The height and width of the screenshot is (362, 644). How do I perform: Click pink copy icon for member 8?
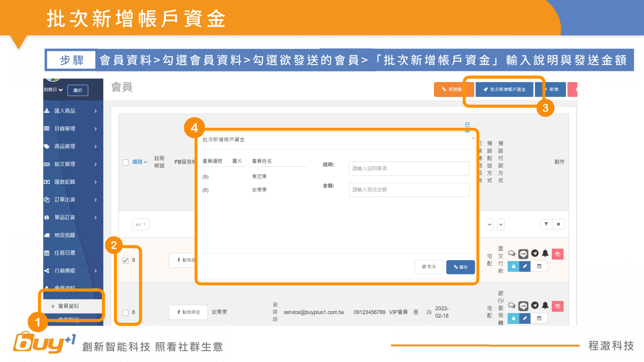pos(557,306)
